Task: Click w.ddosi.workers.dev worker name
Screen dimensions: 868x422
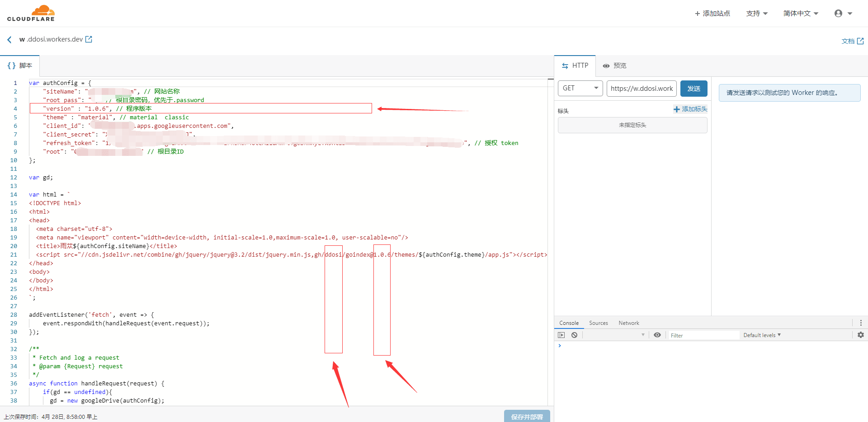Action: pyautogui.click(x=51, y=39)
